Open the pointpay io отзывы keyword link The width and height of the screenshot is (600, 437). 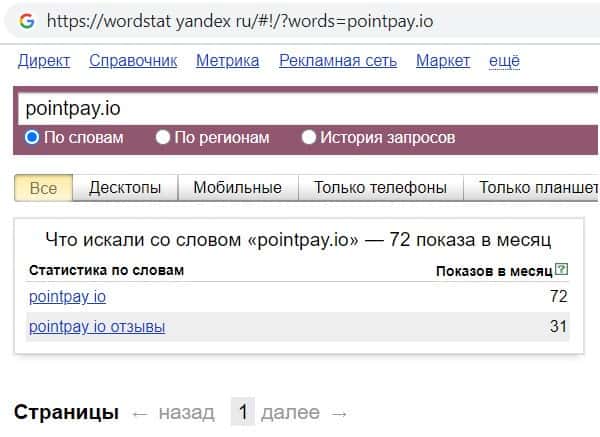(x=97, y=327)
